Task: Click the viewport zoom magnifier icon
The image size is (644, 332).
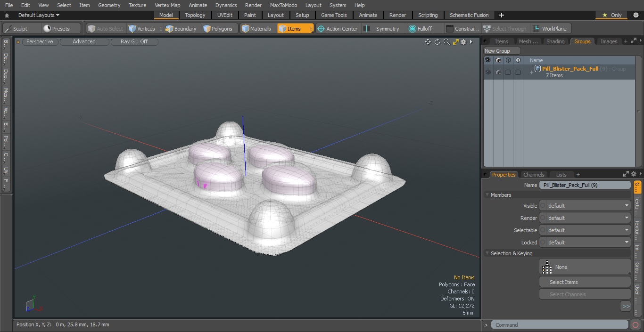Action: click(x=446, y=42)
